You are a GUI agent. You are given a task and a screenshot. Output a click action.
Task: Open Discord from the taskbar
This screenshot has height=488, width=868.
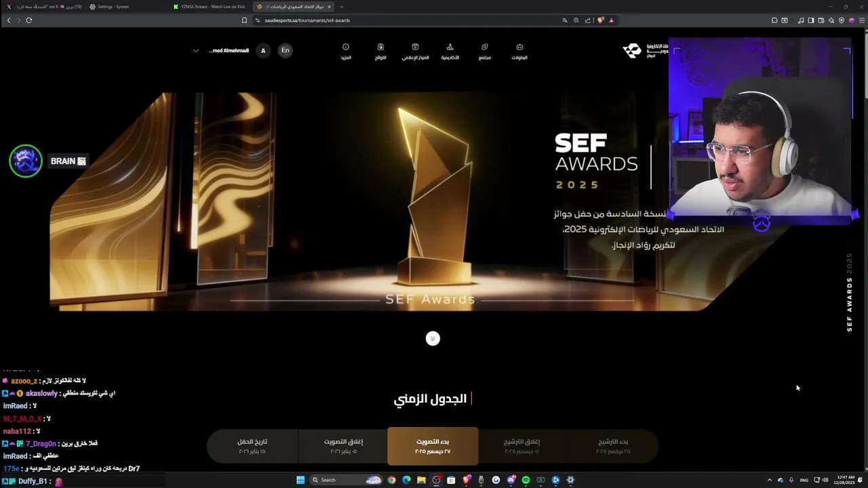click(x=511, y=480)
